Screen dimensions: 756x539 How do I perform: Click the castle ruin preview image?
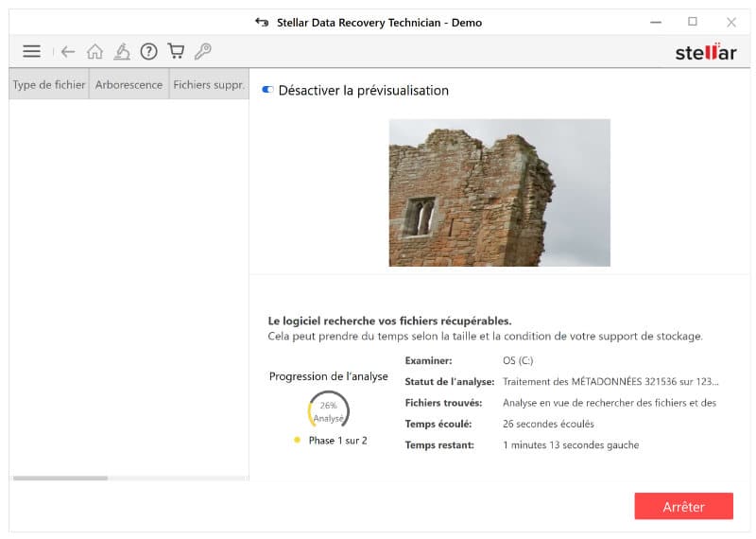click(499, 192)
